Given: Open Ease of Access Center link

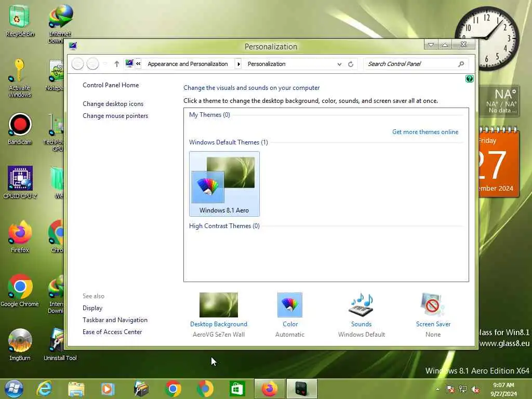Looking at the screenshot, I should [112, 332].
